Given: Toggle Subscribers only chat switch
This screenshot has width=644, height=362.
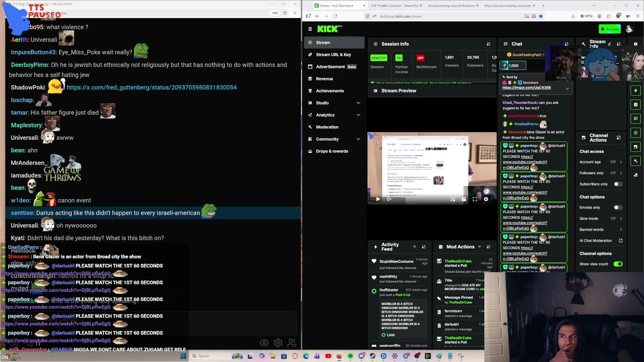Looking at the screenshot, I should point(618,184).
